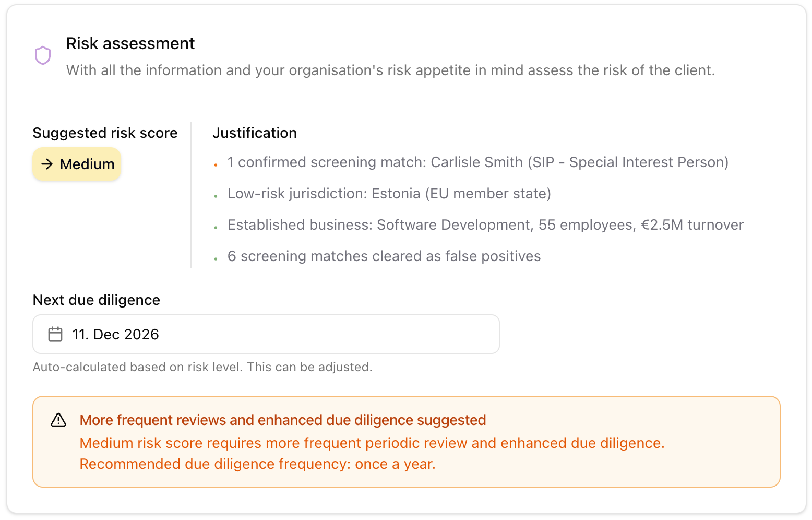Click the purple shield Risk assessment icon
Viewport: 812px width, 520px height.
pyautogui.click(x=43, y=55)
